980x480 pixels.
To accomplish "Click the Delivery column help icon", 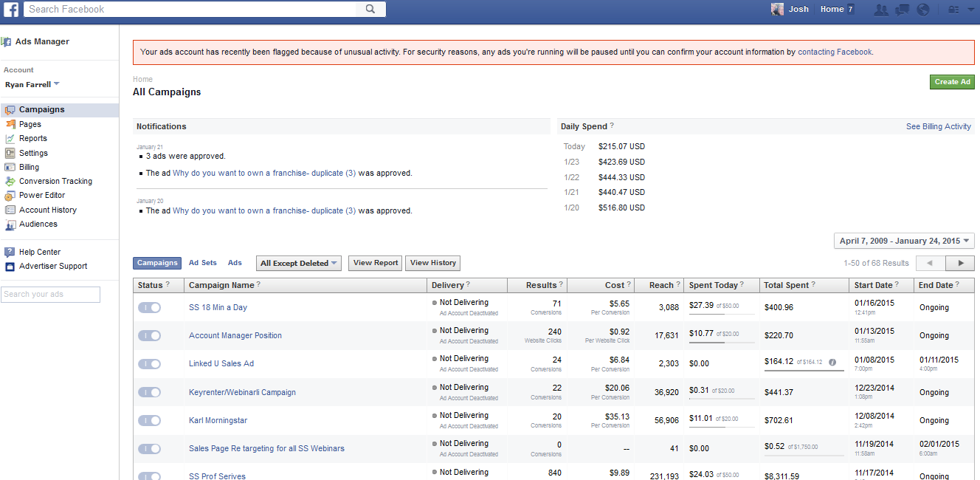I will (469, 285).
